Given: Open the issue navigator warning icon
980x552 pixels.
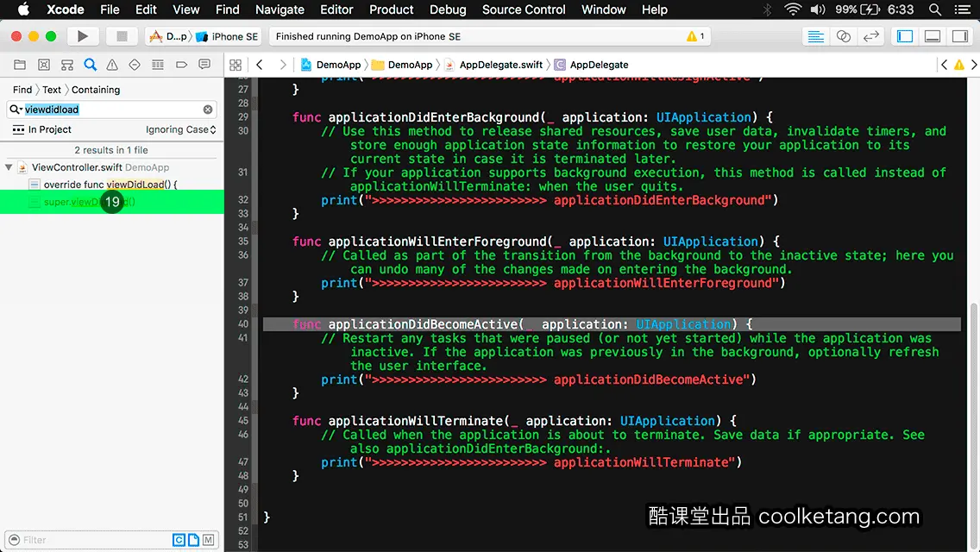Looking at the screenshot, I should pyautogui.click(x=112, y=65).
